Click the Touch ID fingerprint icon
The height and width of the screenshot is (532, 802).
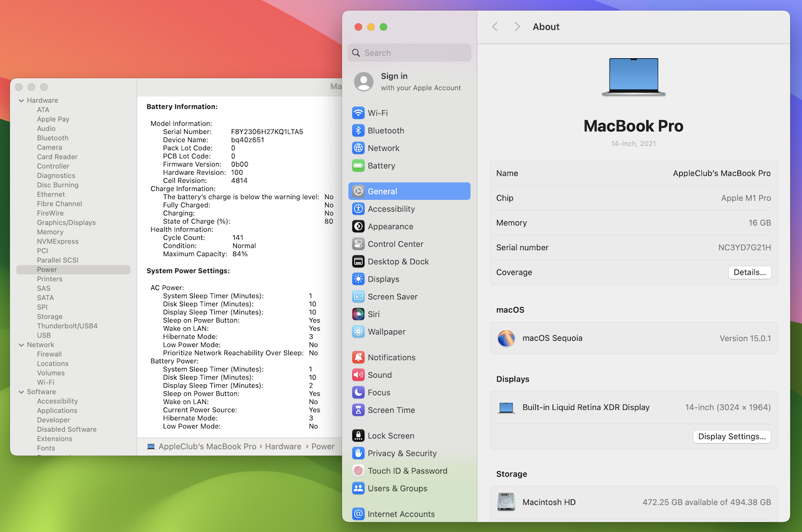358,471
